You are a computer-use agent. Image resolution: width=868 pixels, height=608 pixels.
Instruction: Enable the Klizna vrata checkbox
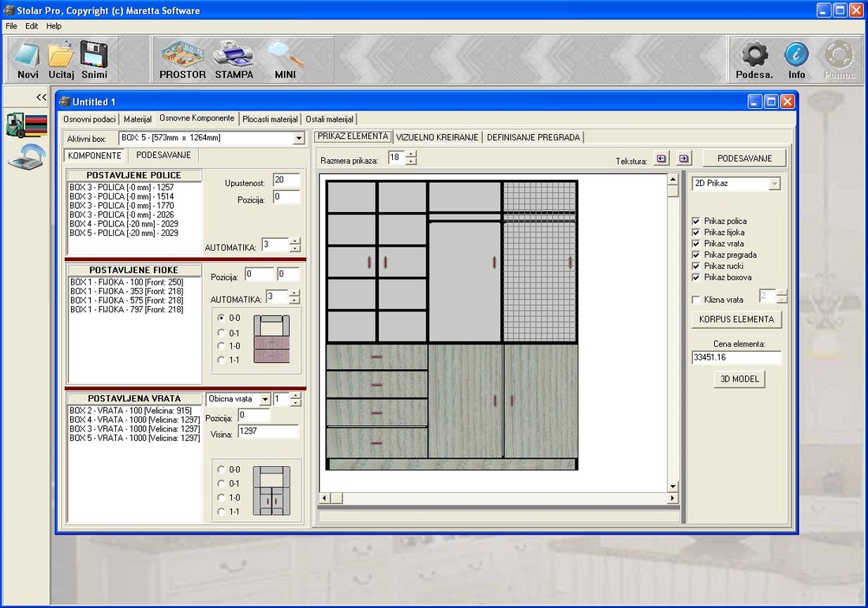tap(696, 300)
